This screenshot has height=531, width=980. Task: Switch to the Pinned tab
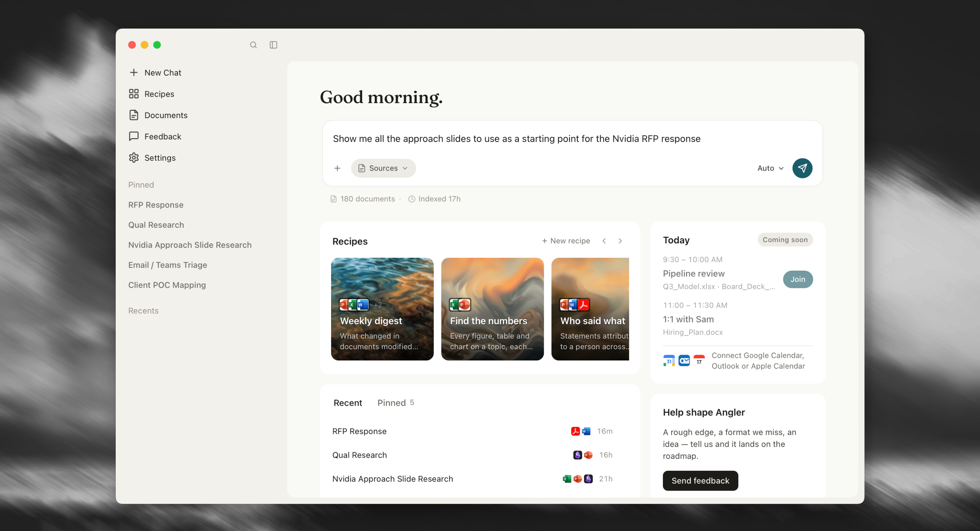pyautogui.click(x=396, y=403)
